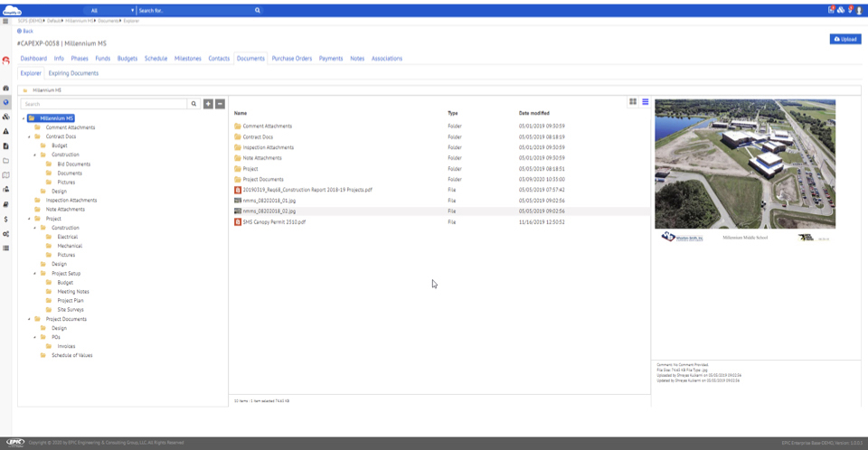The image size is (868, 450).
Task: Open the hamburger menu in the top left
Action: [x=6, y=21]
